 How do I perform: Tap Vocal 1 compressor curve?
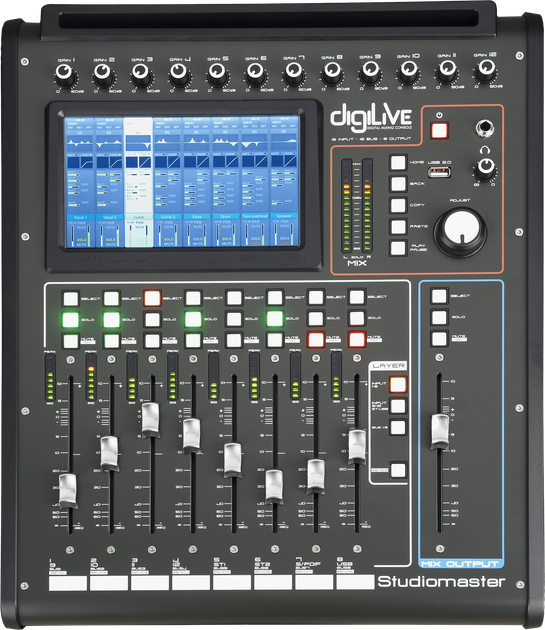click(86, 162)
